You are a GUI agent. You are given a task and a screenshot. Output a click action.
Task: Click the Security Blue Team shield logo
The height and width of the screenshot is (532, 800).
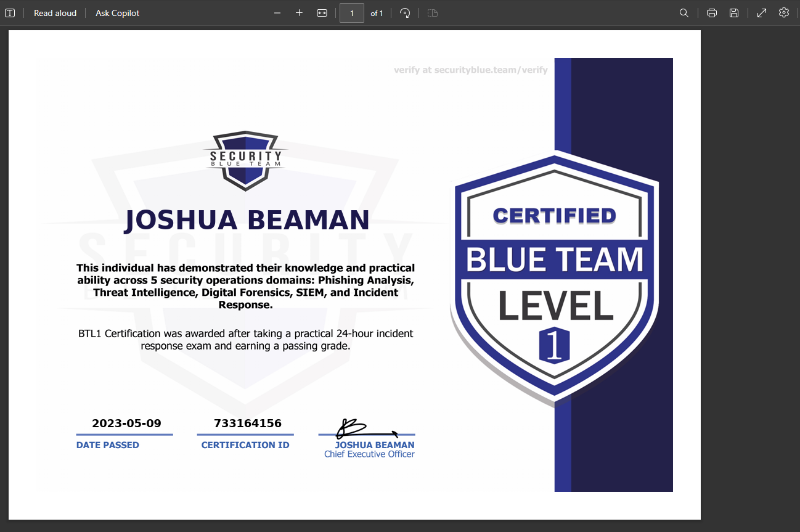tap(245, 160)
